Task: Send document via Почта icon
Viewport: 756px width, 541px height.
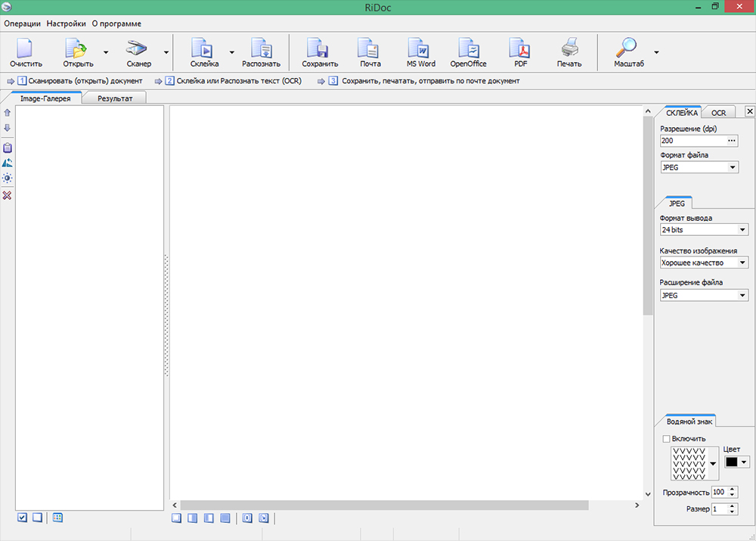Action: pos(370,50)
